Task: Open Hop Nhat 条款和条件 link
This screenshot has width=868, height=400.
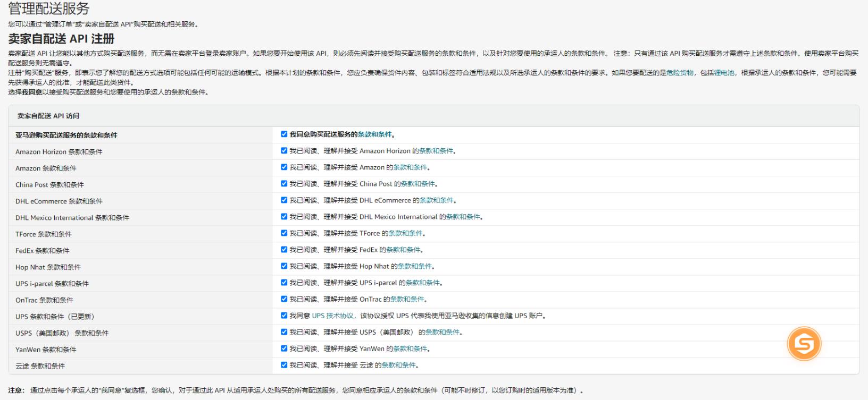Action: [x=415, y=267]
